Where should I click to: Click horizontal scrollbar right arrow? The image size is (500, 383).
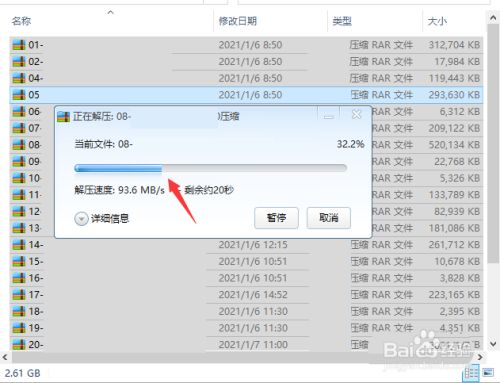coord(480,357)
